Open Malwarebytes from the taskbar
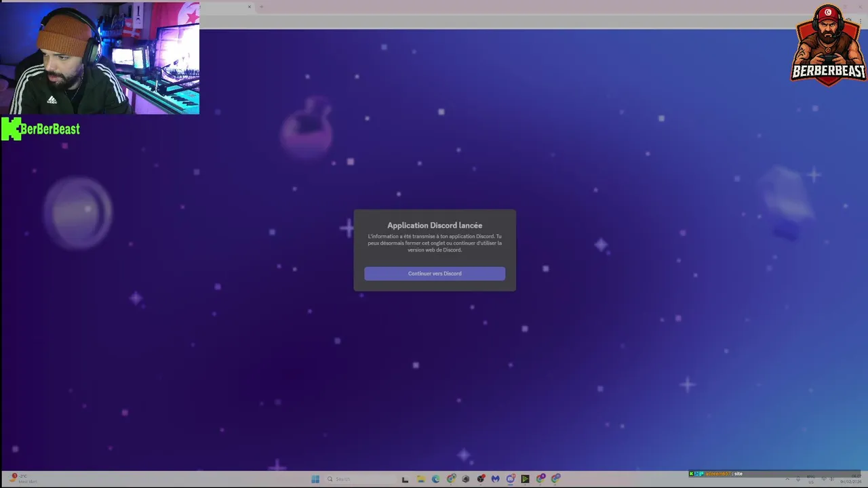This screenshot has height=488, width=868. tap(496, 479)
